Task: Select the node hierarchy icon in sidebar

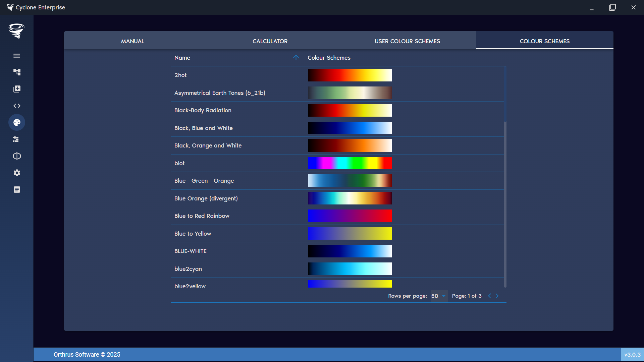Action: pyautogui.click(x=17, y=72)
